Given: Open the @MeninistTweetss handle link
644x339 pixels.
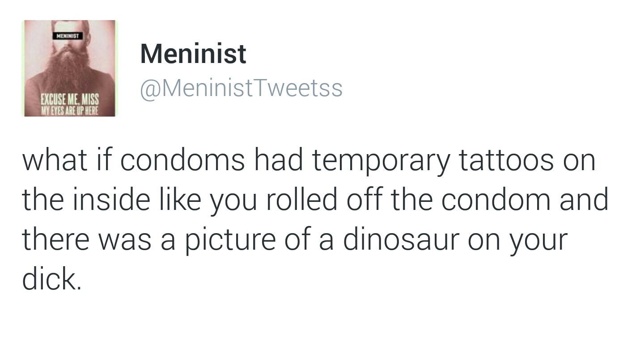Looking at the screenshot, I should (241, 88).
